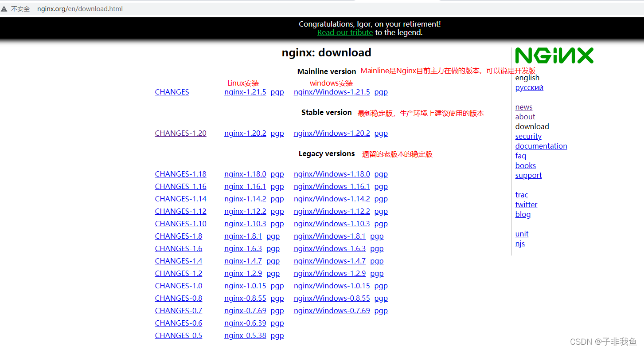Download nginx/Windows-1.20.2
The width and height of the screenshot is (644, 350).
pyautogui.click(x=332, y=133)
